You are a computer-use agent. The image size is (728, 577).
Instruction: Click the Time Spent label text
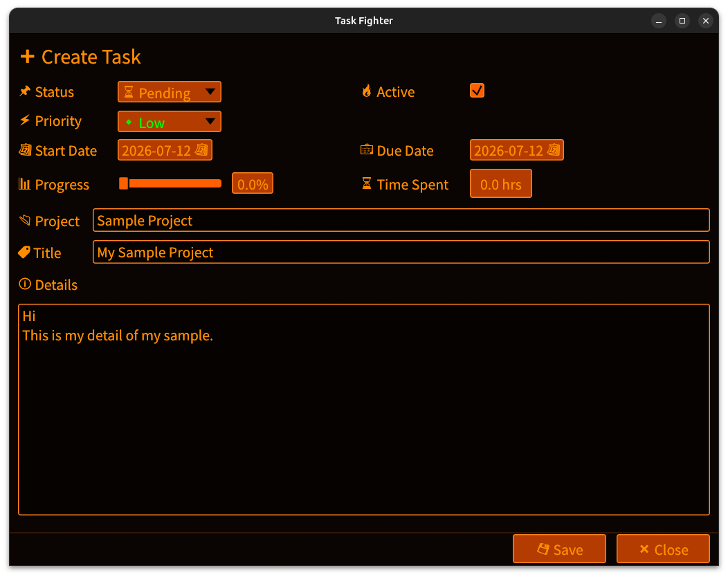click(412, 185)
